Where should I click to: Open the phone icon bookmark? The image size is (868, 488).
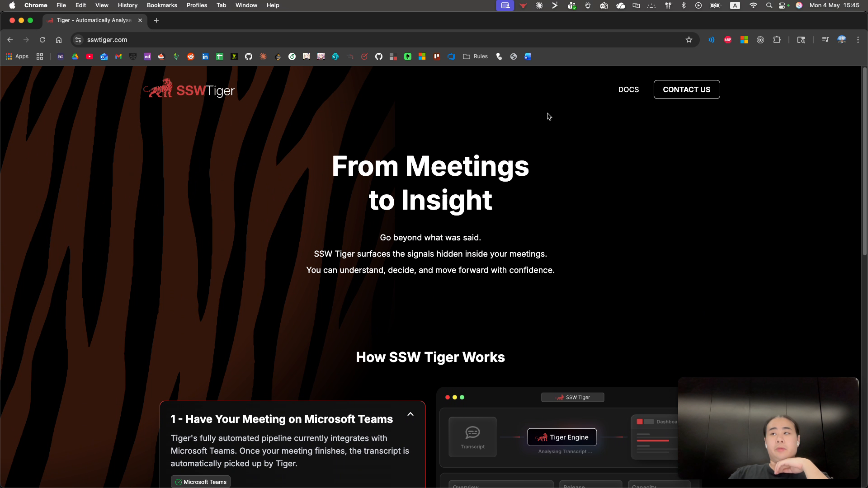point(499,56)
